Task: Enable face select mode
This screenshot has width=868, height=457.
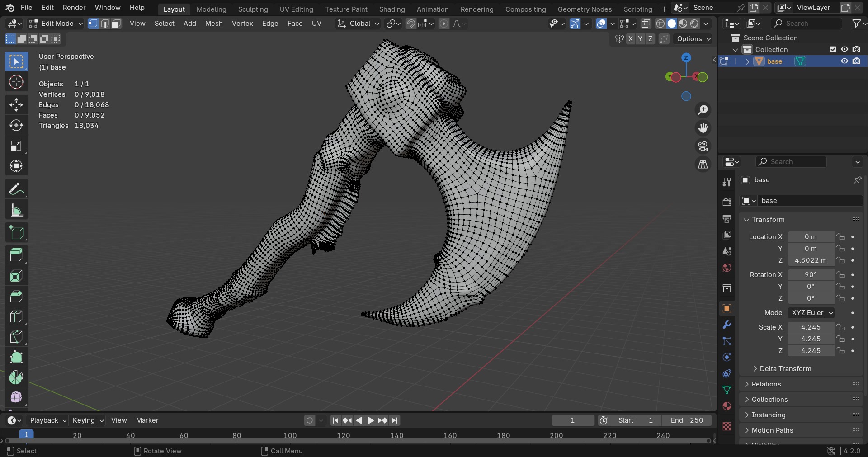Action: point(117,24)
